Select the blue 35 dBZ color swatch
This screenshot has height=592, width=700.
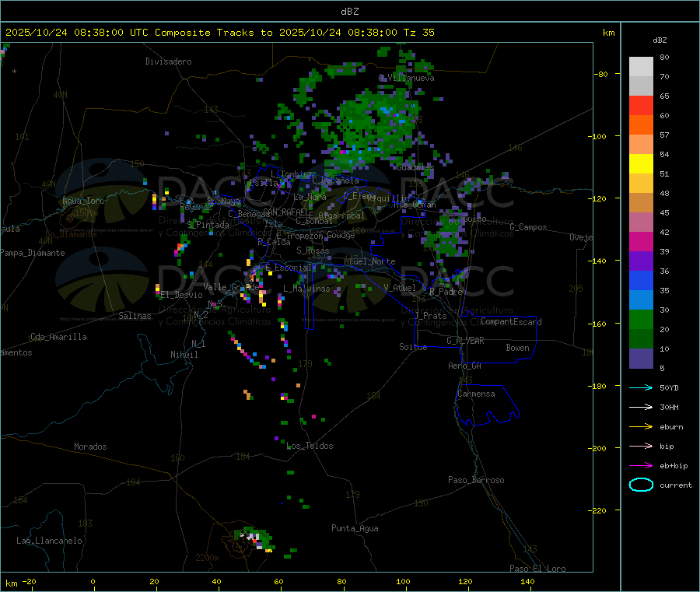click(641, 280)
